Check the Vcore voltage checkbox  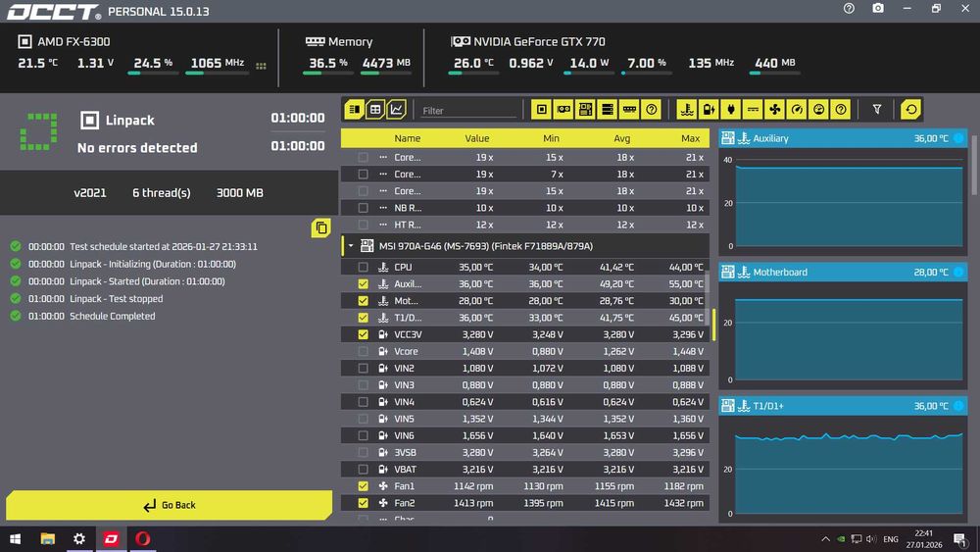[363, 351]
